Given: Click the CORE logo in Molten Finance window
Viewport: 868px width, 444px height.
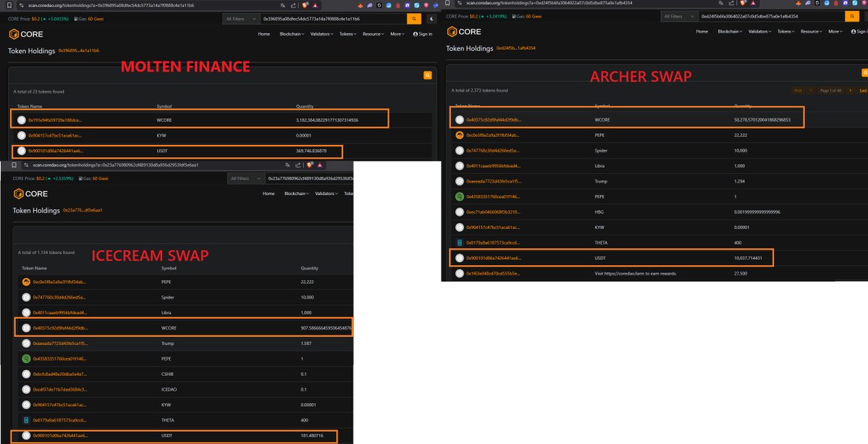Looking at the screenshot, I should pos(26,34).
